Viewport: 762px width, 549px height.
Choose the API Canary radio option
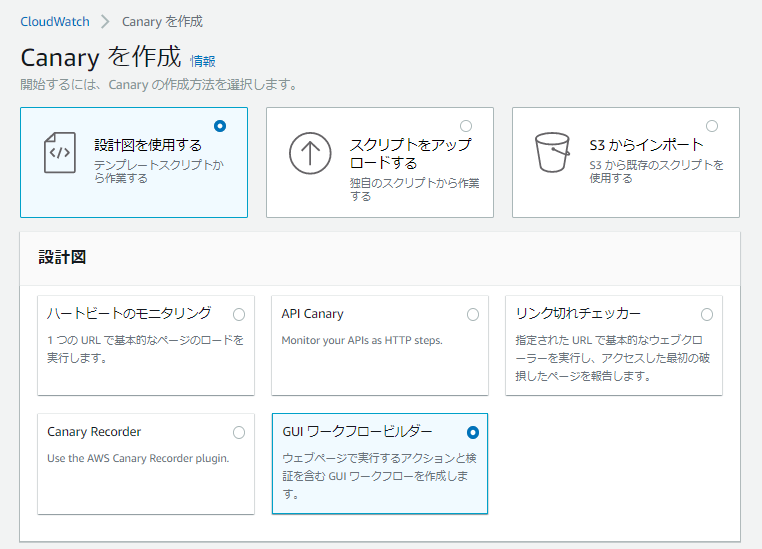point(473,314)
